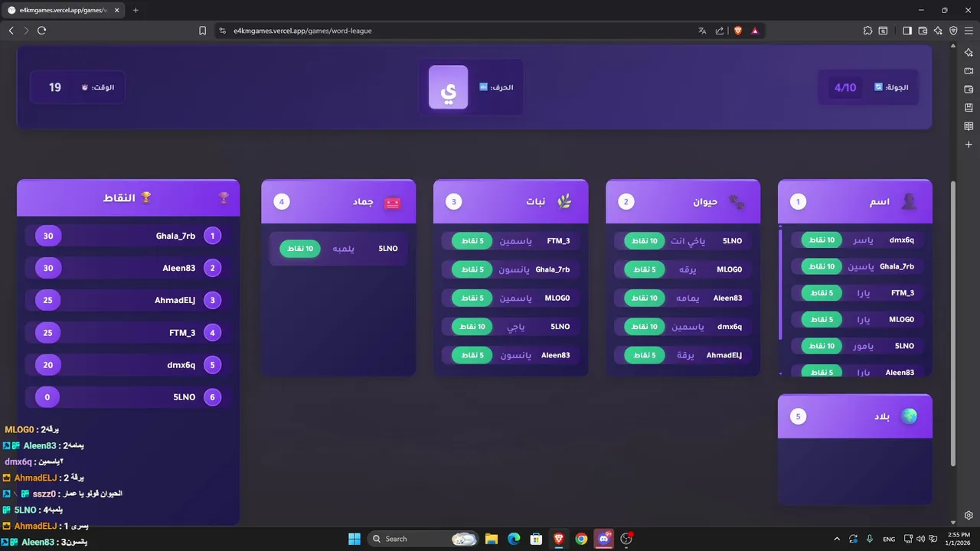This screenshot has height=551, width=980.
Task: Open Microsoft Edge from the taskbar
Action: [514, 539]
